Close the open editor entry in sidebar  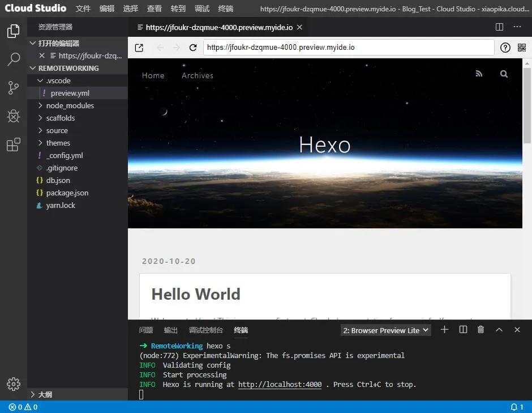click(x=42, y=56)
